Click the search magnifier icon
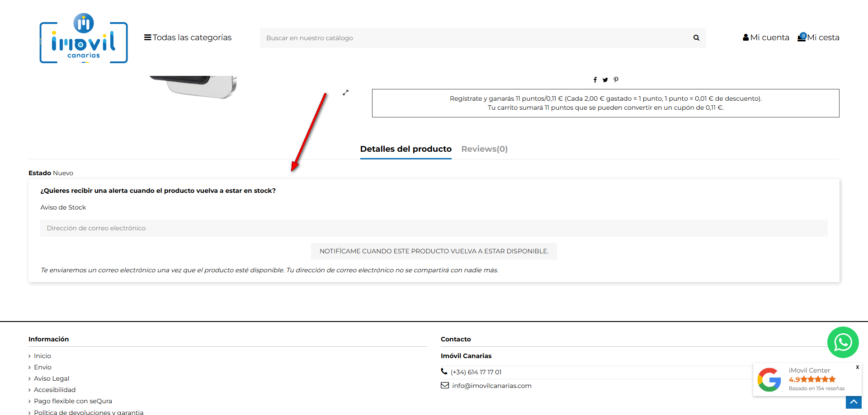This screenshot has height=415, width=868. (x=696, y=38)
